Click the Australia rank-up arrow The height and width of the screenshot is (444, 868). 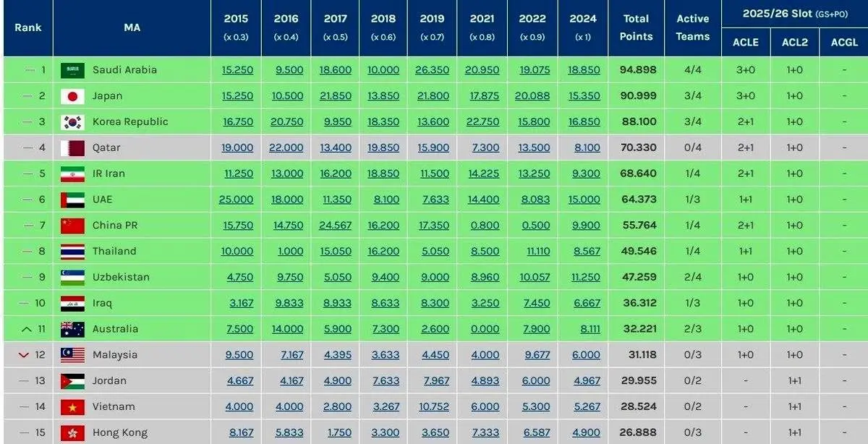(27, 329)
